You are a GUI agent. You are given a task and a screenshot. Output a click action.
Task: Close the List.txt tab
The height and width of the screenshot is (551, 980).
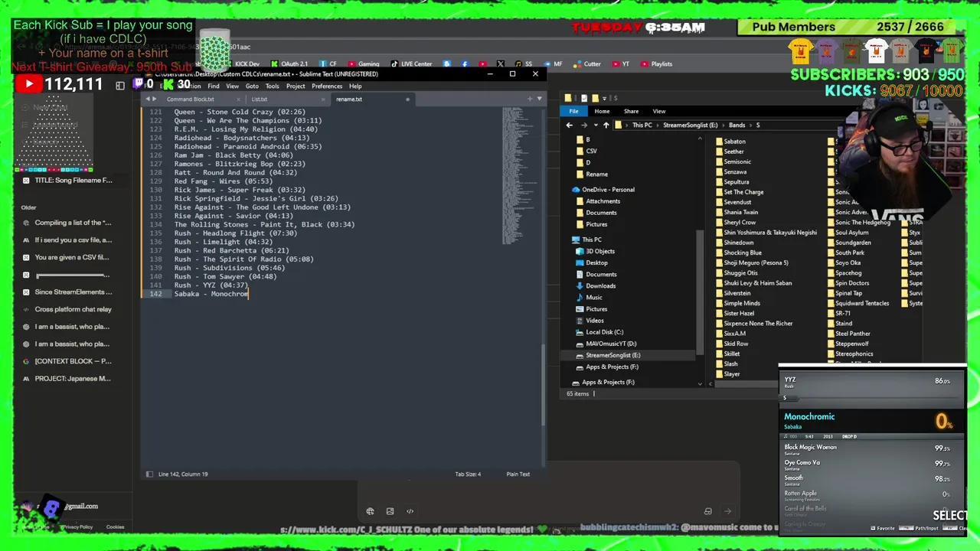click(x=323, y=99)
